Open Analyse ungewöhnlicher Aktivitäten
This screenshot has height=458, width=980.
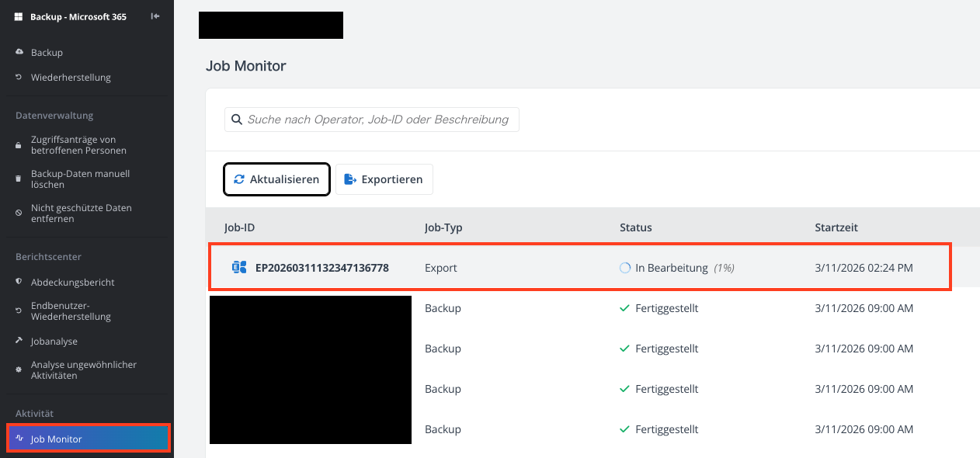pos(83,370)
